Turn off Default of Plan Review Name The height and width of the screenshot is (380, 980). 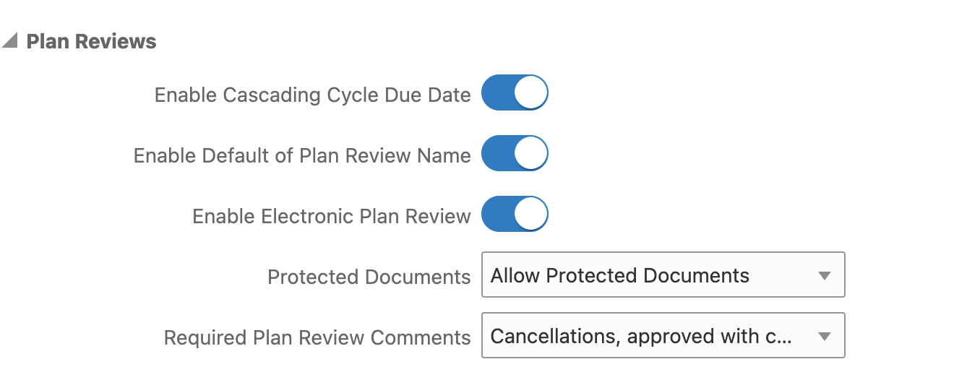[515, 153]
